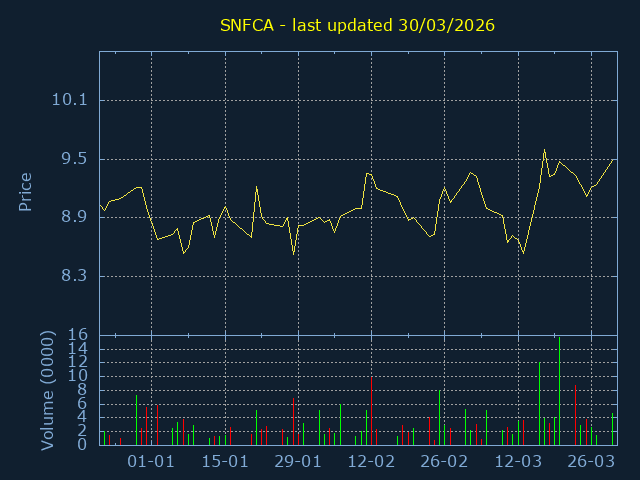640x480 pixels.
Task: Click the tallest green volume bar near 16
Action: click(x=559, y=391)
